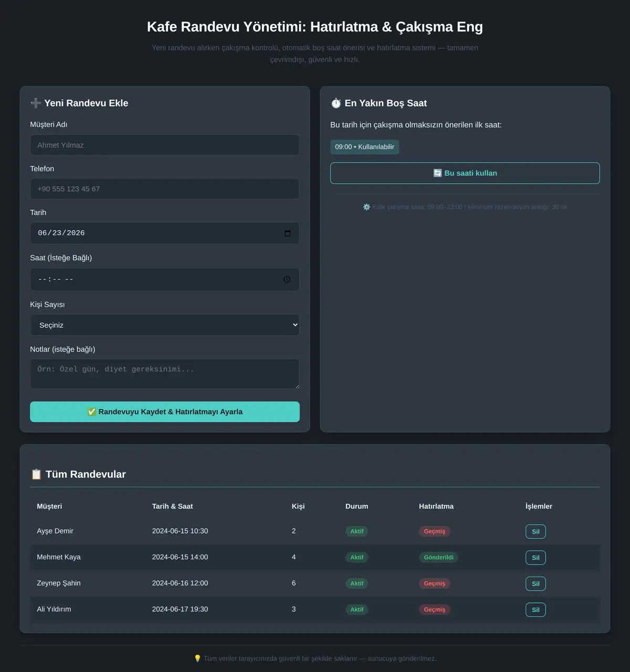This screenshot has width=630, height=672.
Task: Click the customer name Zeynep Şahin
Action: tap(59, 583)
